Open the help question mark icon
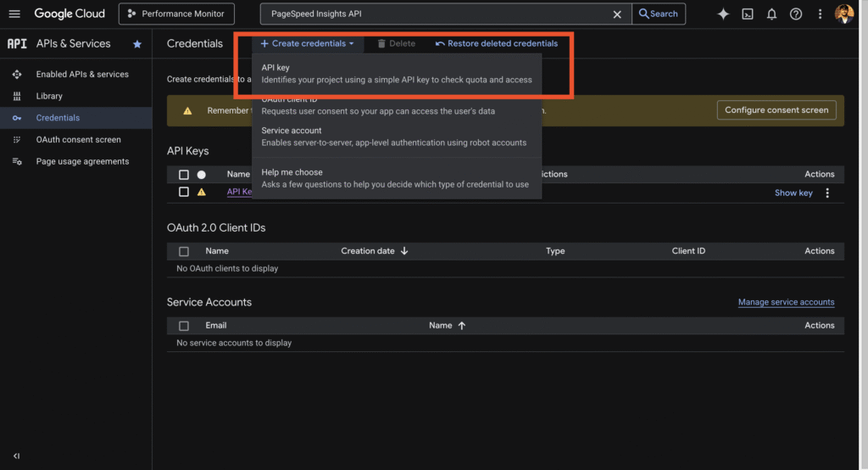 (x=796, y=14)
